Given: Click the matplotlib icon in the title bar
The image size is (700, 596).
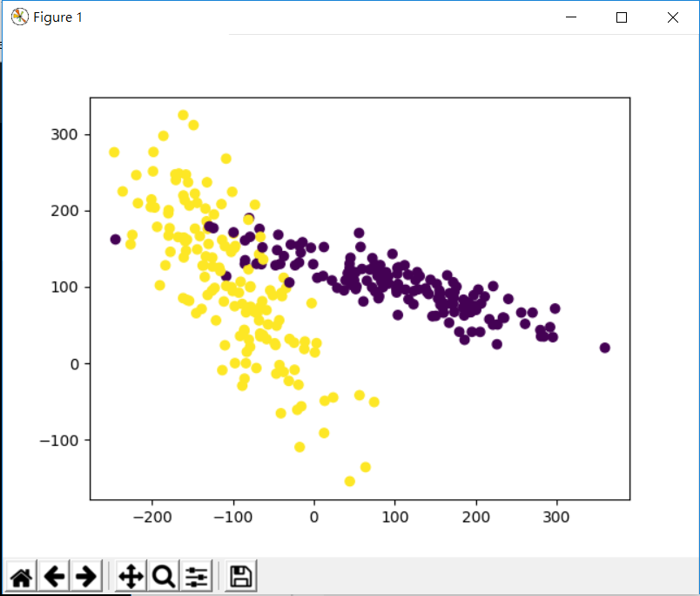Looking at the screenshot, I should pyautogui.click(x=19, y=17).
